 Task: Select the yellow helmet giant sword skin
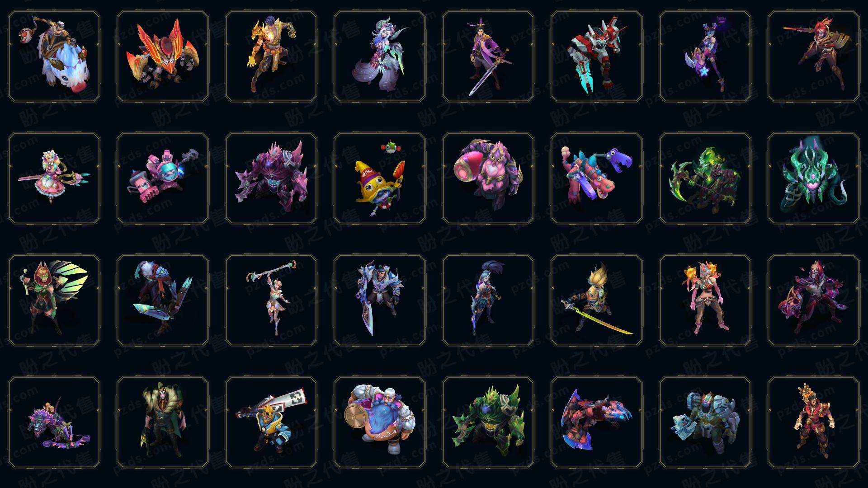click(x=271, y=422)
